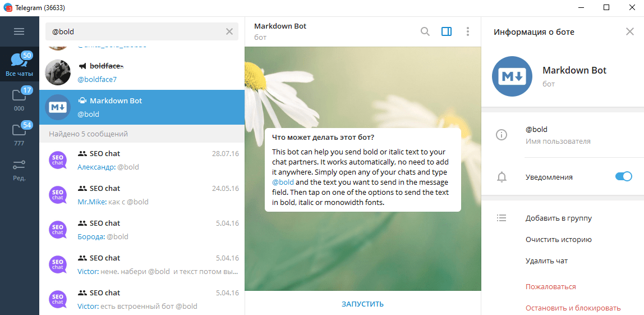
Task: Select 'Добавить в группу' option
Action: pos(558,218)
